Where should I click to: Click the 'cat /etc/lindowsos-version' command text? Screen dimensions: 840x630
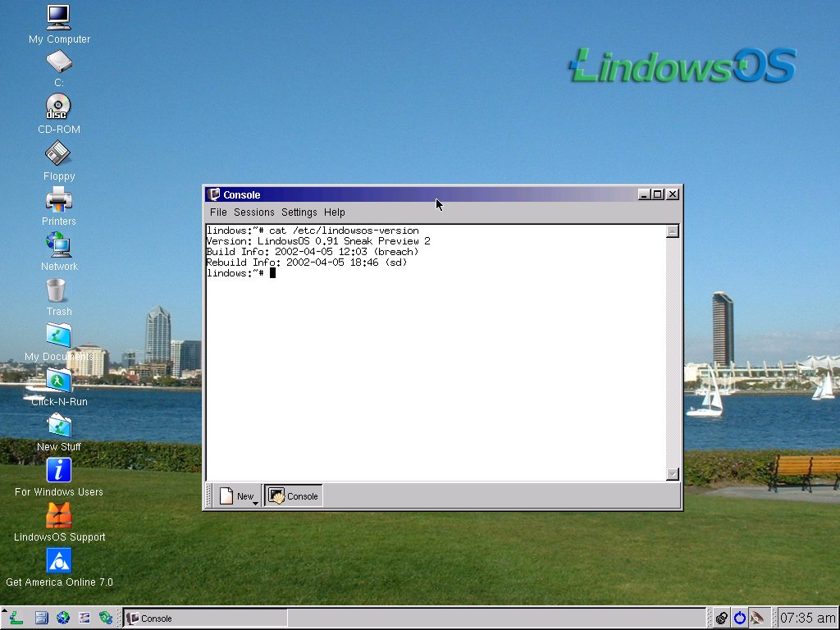click(x=344, y=231)
